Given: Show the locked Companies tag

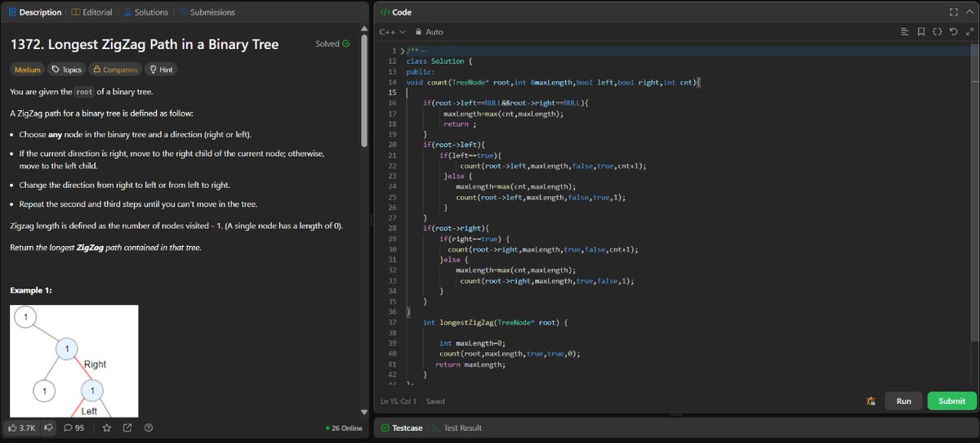Looking at the screenshot, I should pyautogui.click(x=115, y=70).
